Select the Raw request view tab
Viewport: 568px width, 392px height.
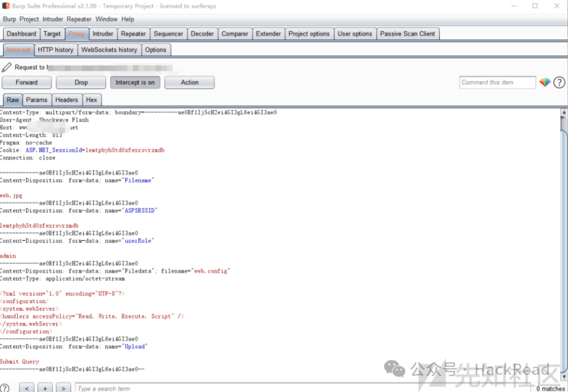13,100
